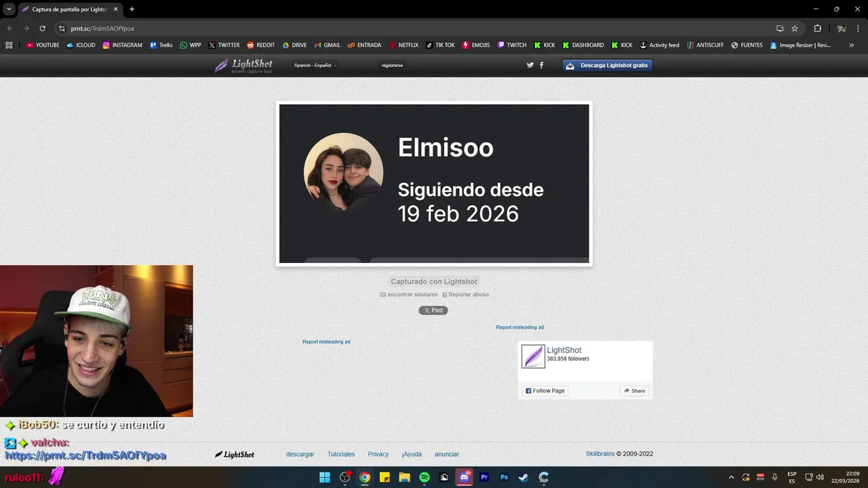868x488 pixels.
Task: Click Report misleading ad above Facebook widget
Action: point(519,327)
